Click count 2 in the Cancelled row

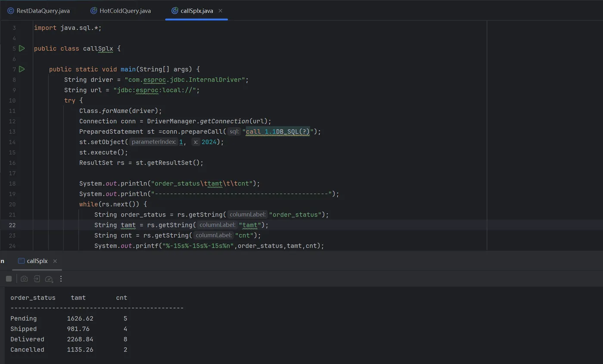[125, 349]
